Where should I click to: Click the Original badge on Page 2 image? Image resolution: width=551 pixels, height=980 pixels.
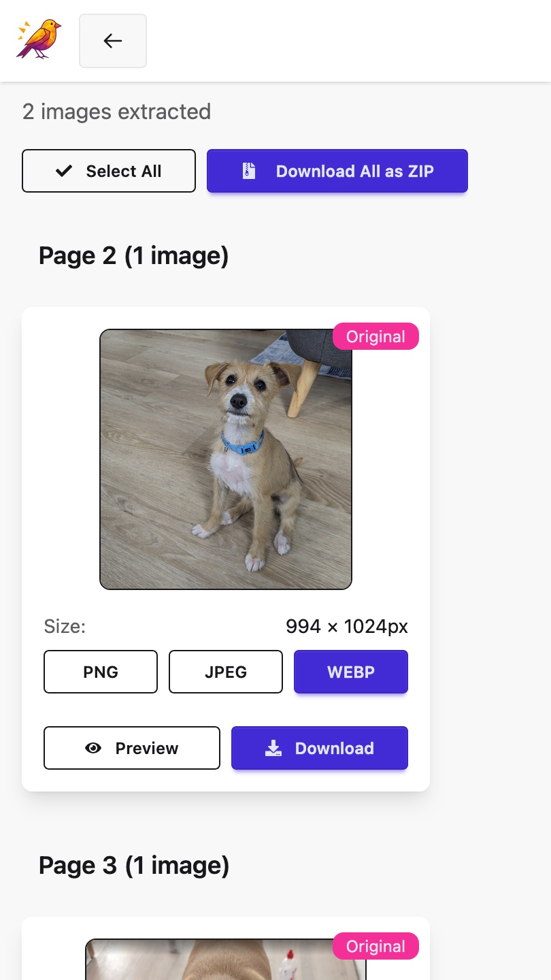pyautogui.click(x=375, y=336)
